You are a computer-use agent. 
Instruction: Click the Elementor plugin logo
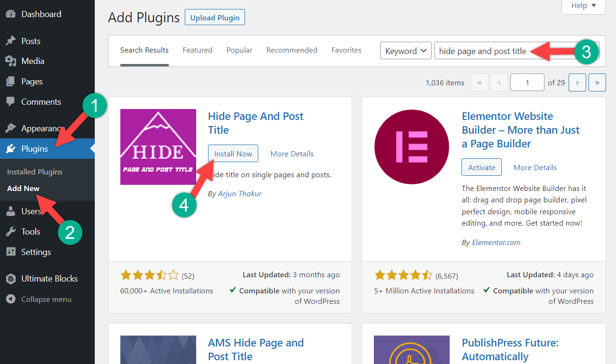[411, 147]
